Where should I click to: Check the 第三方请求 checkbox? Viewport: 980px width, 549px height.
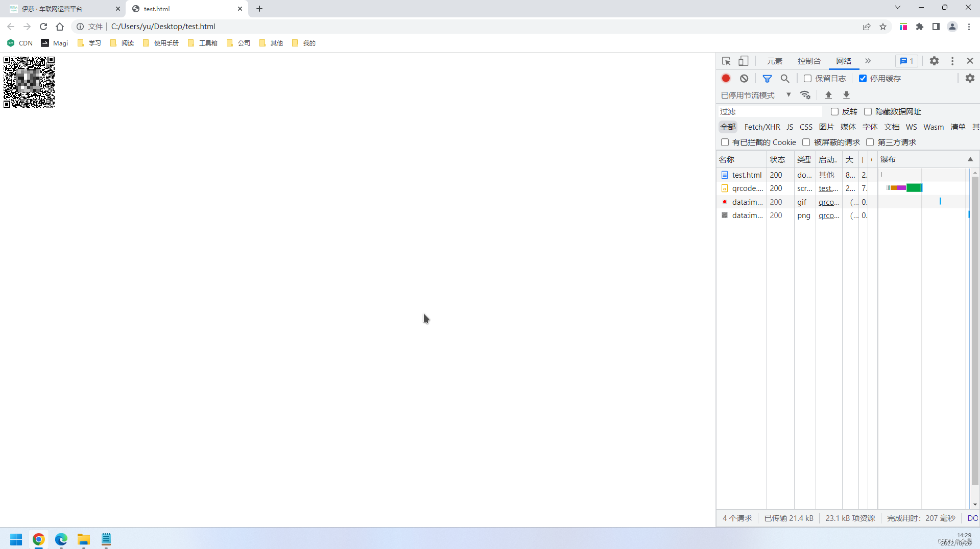coord(870,142)
